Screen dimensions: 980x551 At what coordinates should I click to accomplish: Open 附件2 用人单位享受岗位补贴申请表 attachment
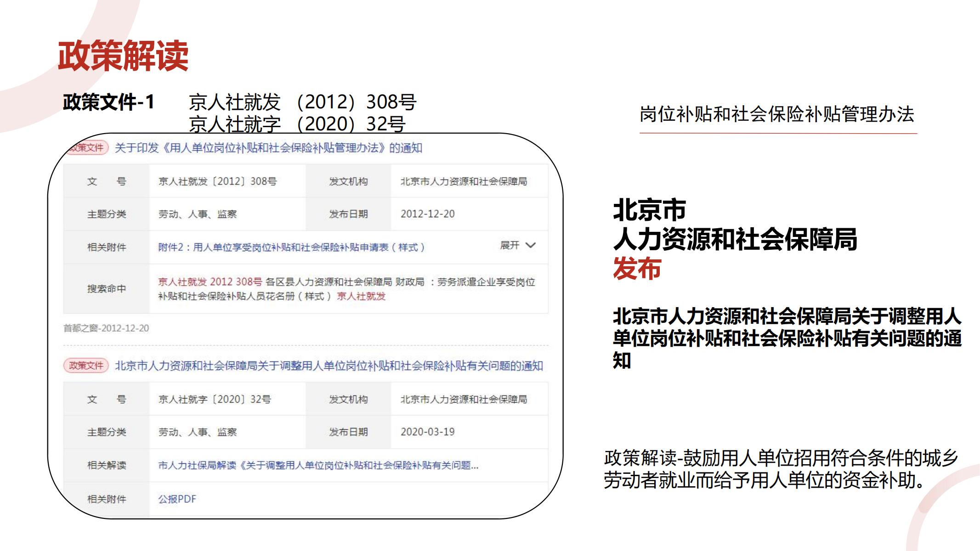(291, 247)
